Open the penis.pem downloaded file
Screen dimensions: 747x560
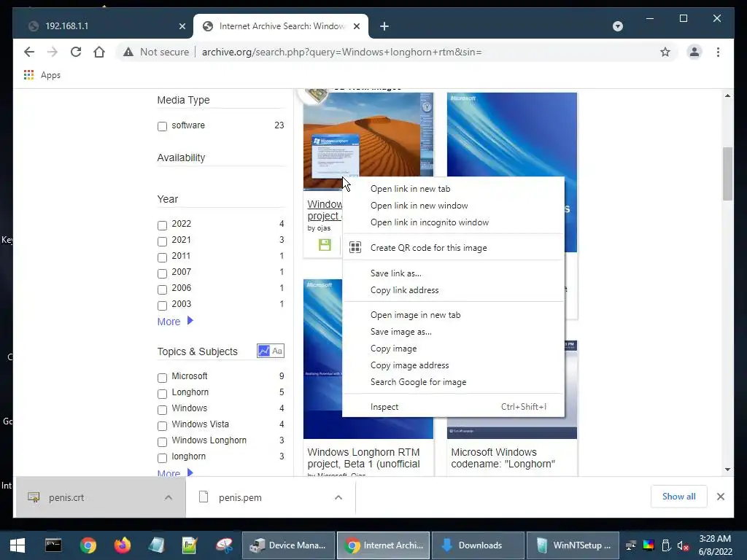pos(240,497)
